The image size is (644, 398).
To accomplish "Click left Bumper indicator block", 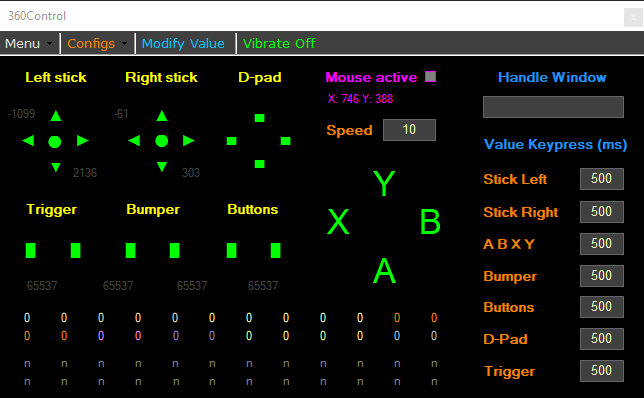I will point(131,251).
